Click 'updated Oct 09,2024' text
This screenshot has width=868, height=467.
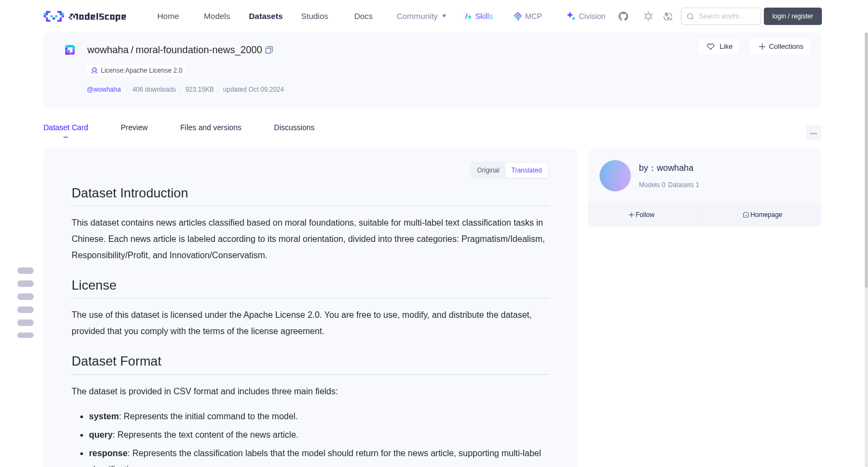(x=253, y=89)
